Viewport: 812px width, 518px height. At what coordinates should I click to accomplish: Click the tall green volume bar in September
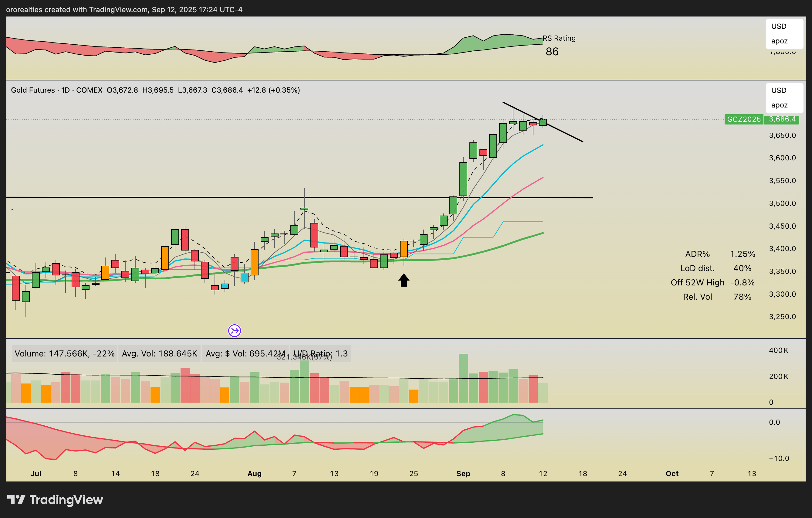pyautogui.click(x=463, y=378)
